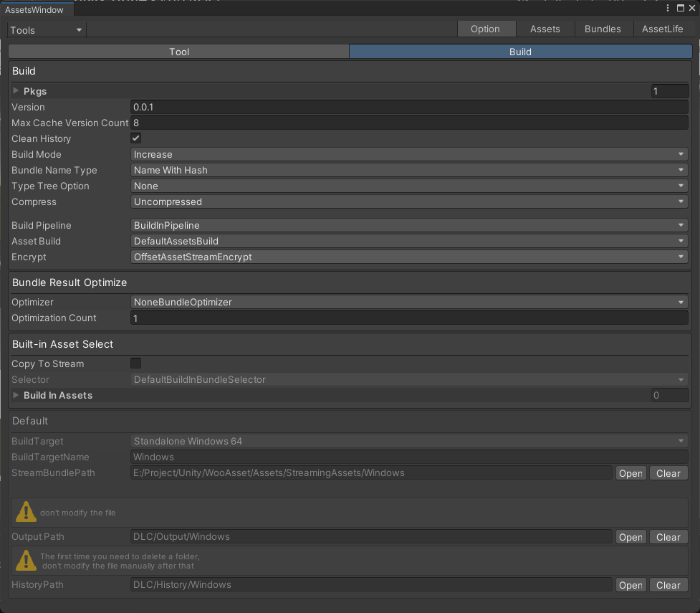Image resolution: width=700 pixels, height=613 pixels.
Task: Enable Copy To Stream
Action: click(135, 363)
